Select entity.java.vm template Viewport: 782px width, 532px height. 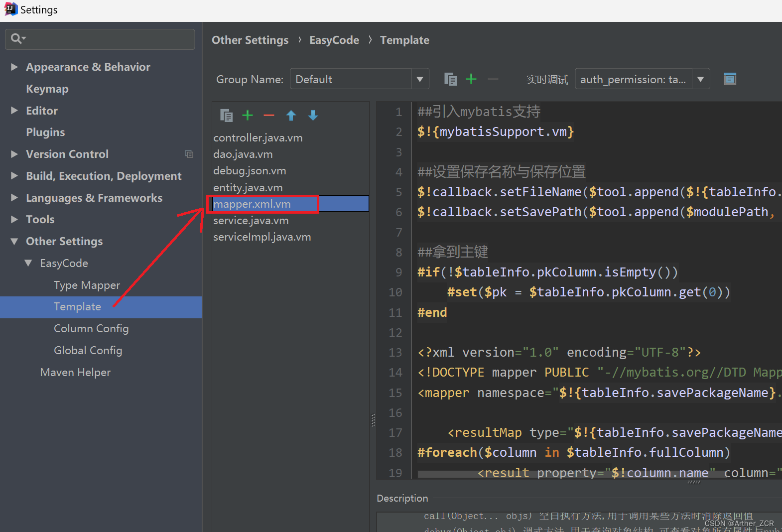[x=248, y=187]
